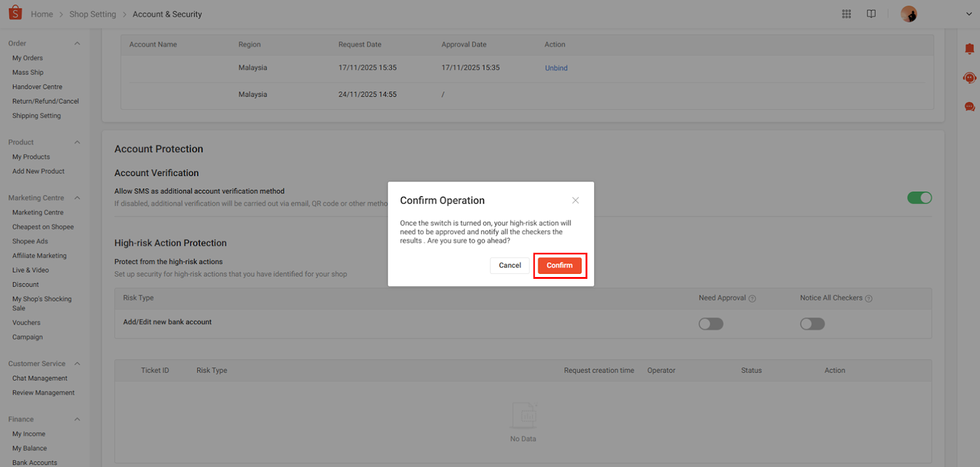Image resolution: width=980 pixels, height=467 pixels.
Task: Open Cheapest on Shopee menu item
Action: pyautogui.click(x=43, y=227)
